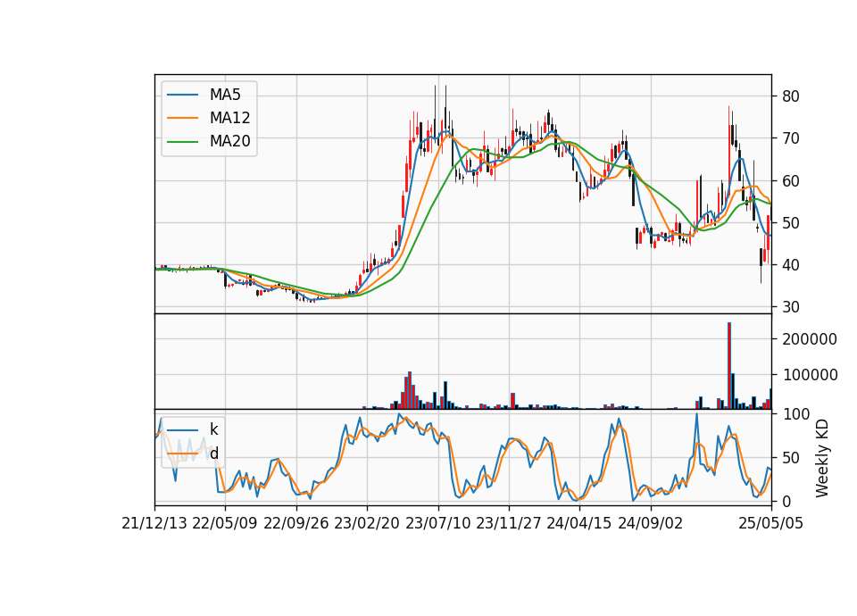Click the price axis 50 label
857x616 pixels.
[790, 223]
